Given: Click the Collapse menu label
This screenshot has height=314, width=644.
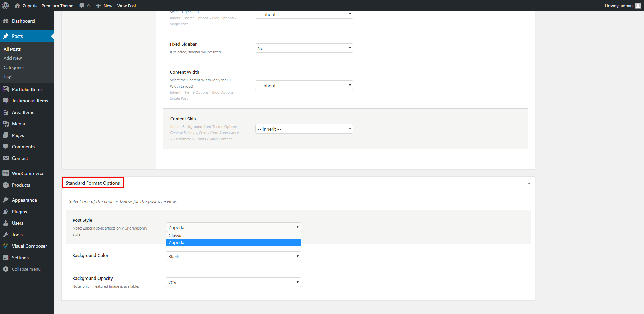Looking at the screenshot, I should pos(26,269).
